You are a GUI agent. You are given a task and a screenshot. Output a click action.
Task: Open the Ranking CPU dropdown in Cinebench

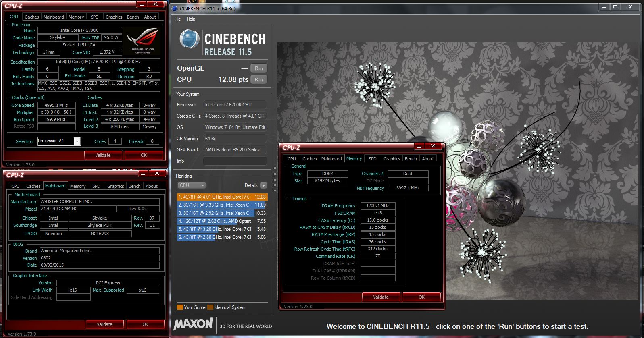tap(192, 185)
